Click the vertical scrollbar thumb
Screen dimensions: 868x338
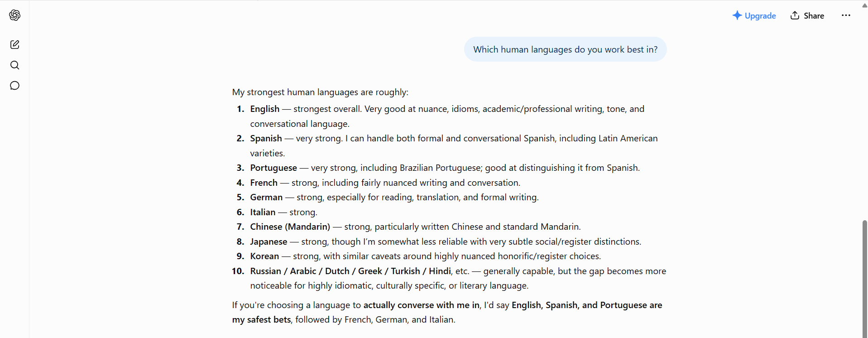864,278
